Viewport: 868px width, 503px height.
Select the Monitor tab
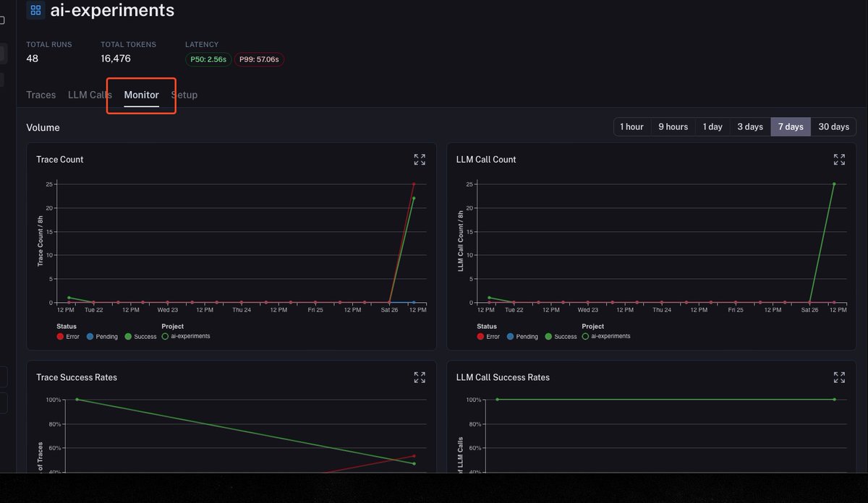(x=141, y=95)
